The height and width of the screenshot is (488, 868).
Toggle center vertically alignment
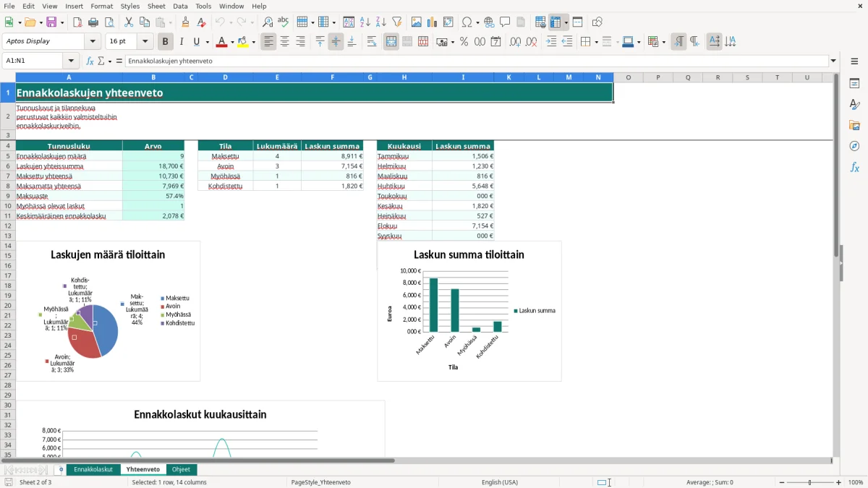pyautogui.click(x=336, y=42)
